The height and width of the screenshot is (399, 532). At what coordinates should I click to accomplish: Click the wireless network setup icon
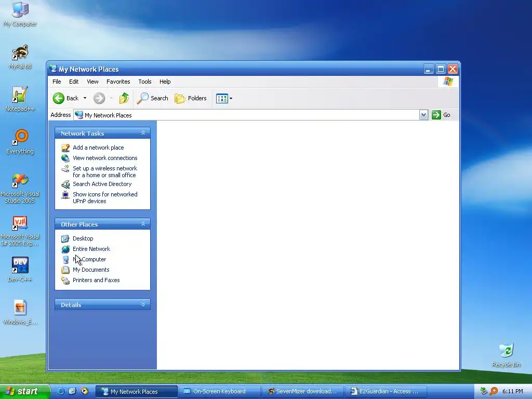point(65,169)
